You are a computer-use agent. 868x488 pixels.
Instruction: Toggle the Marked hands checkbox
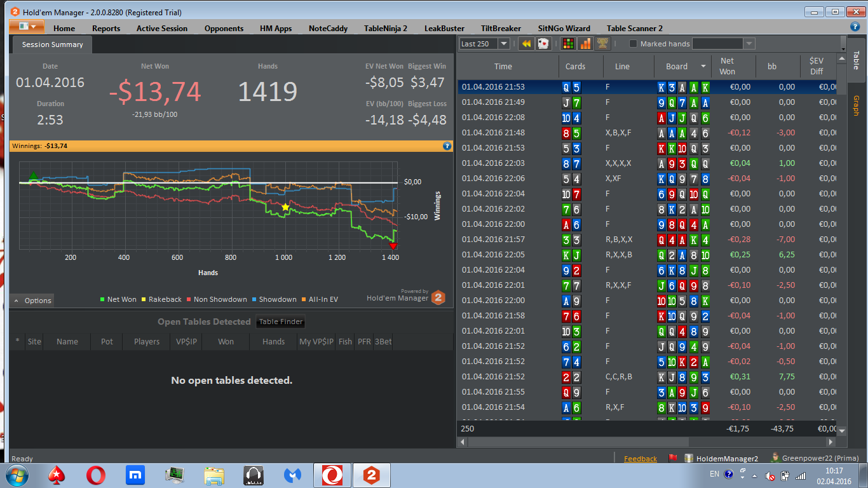pos(633,44)
